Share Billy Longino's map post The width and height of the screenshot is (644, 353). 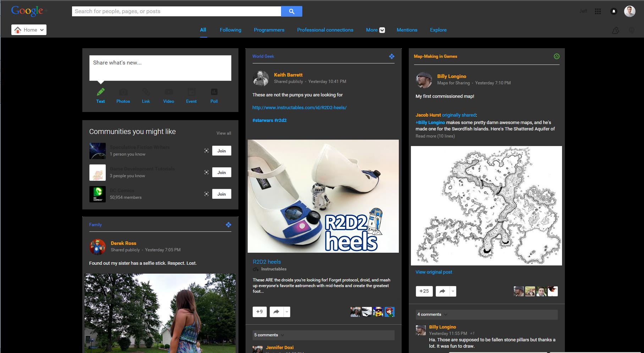coord(442,291)
